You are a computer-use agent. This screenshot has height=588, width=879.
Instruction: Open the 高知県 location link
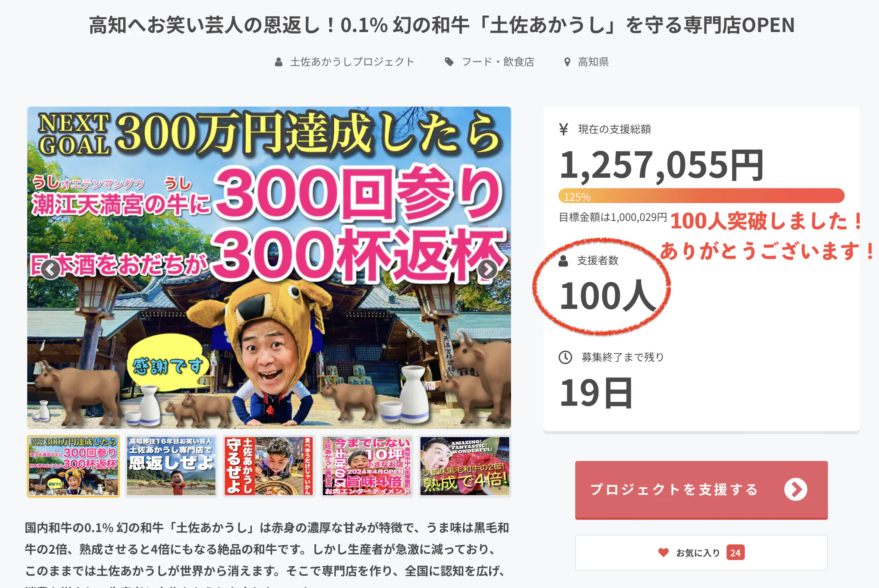tap(593, 62)
